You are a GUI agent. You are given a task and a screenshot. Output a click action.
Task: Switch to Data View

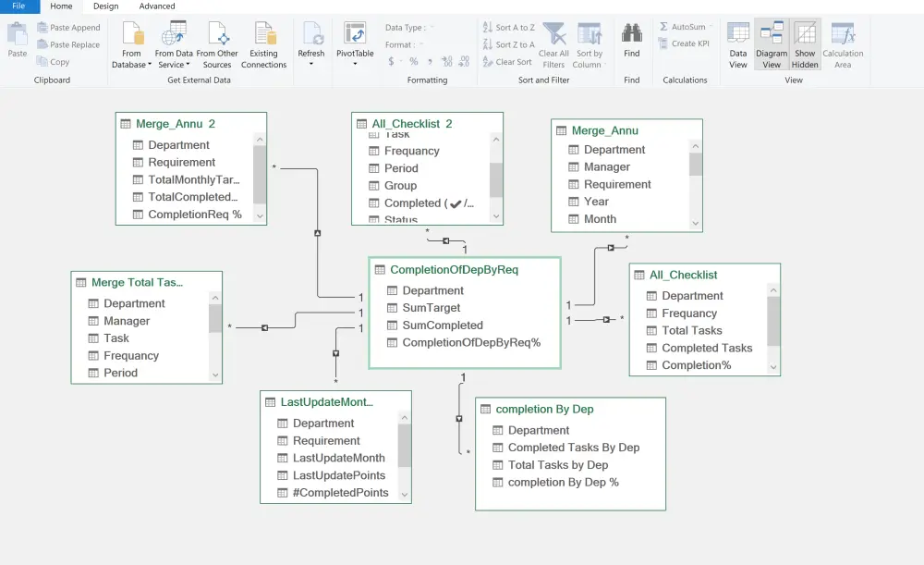(x=737, y=43)
